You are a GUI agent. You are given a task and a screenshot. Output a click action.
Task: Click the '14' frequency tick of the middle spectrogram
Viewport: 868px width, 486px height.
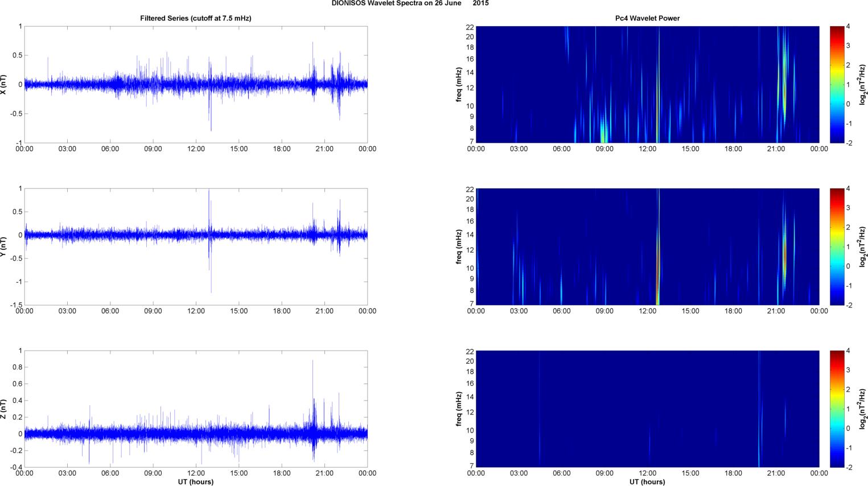pyautogui.click(x=470, y=235)
